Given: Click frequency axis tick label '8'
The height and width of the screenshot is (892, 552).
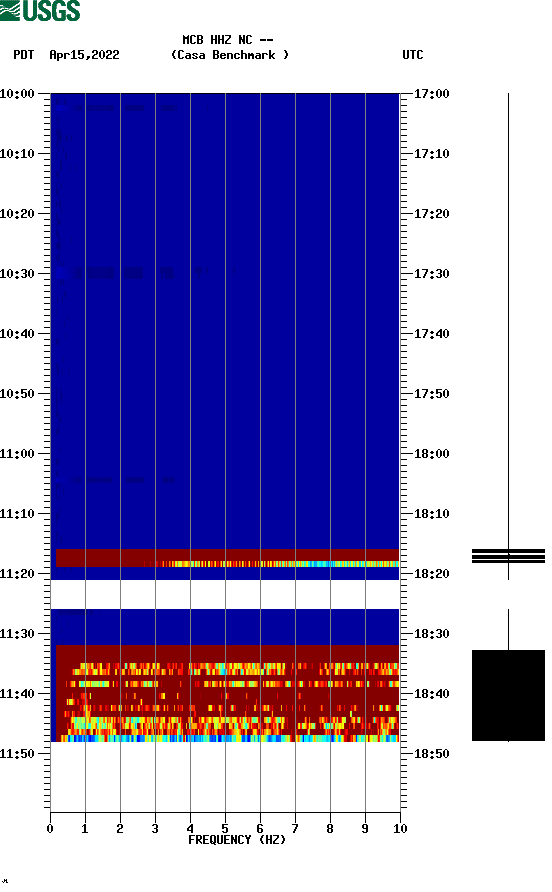Looking at the screenshot, I should coord(330,828).
